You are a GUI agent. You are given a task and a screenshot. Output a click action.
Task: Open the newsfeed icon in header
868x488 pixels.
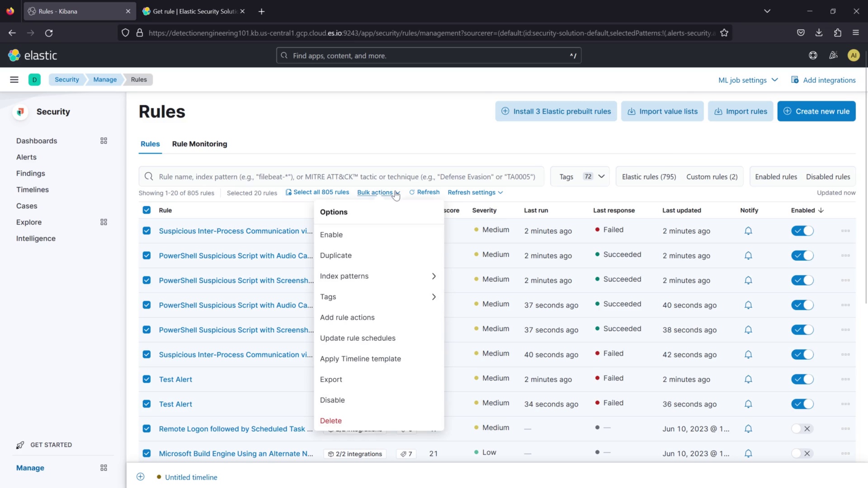click(833, 56)
